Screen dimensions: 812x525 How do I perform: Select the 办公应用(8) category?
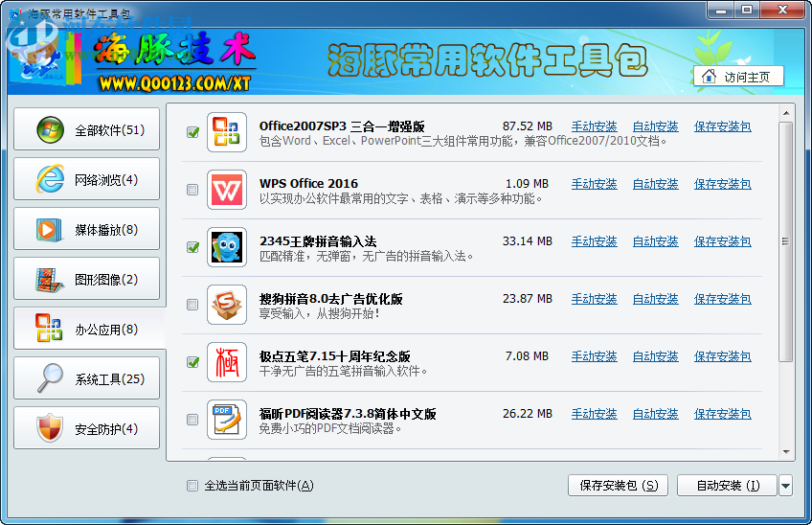click(89, 329)
